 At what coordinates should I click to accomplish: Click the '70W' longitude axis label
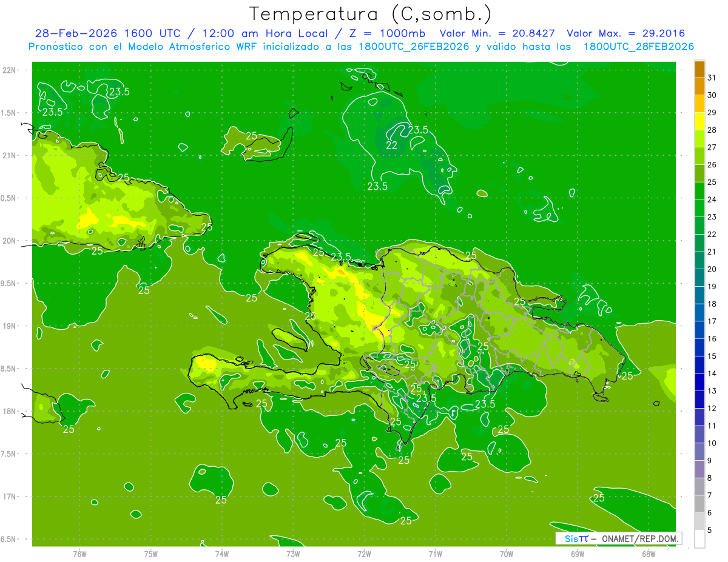[506, 554]
